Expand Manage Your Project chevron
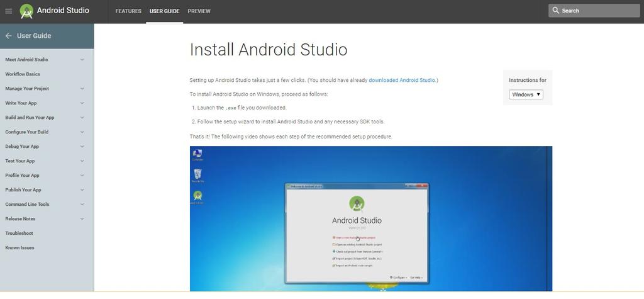 click(82, 88)
